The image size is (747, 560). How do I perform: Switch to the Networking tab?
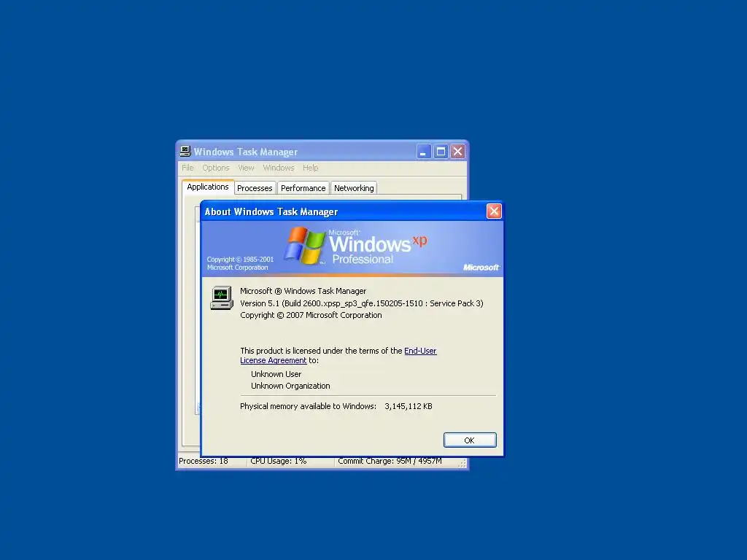[x=354, y=188]
